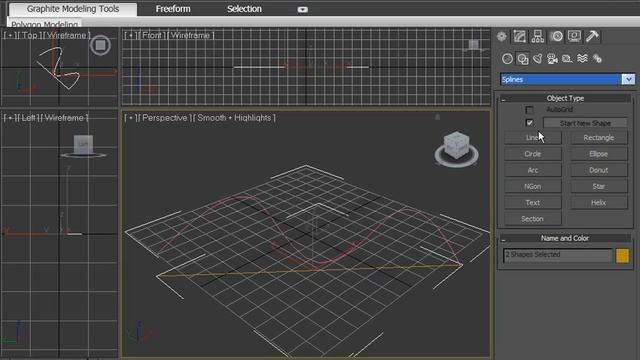Switch to the Freeform ribbon tab
This screenshot has width=640, height=360.
click(173, 9)
